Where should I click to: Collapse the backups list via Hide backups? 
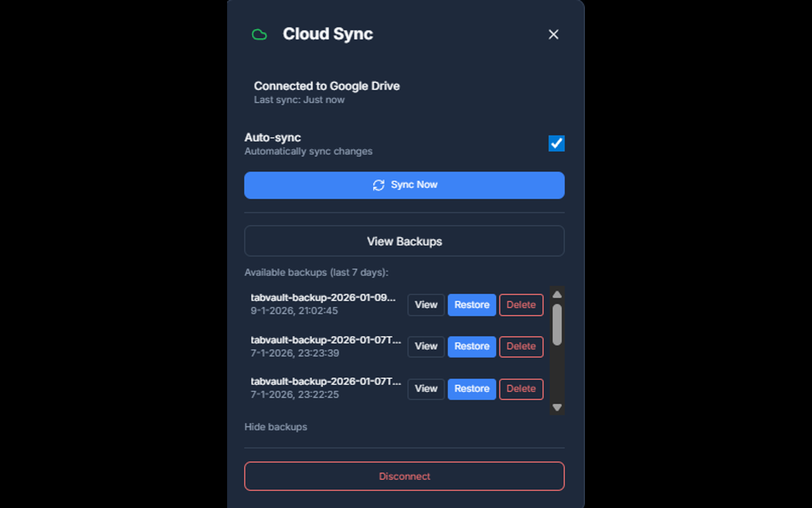coord(275,427)
